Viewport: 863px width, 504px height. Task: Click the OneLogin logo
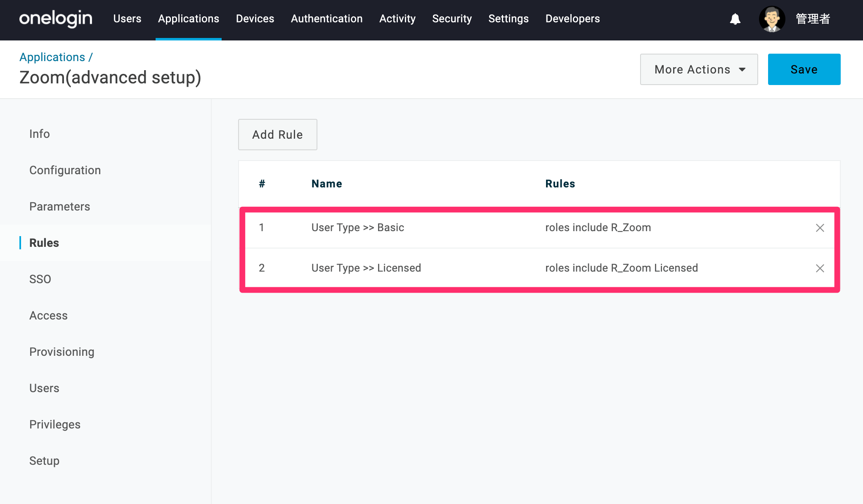pos(56,19)
